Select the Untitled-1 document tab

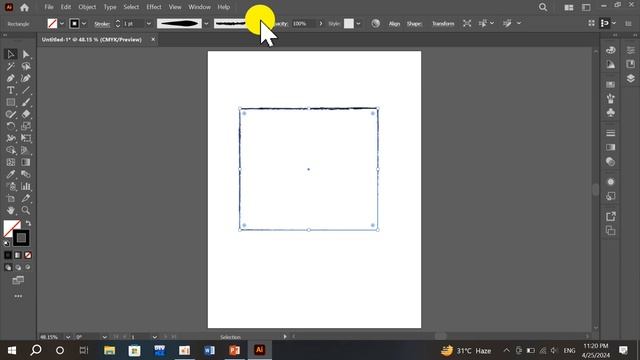click(x=92, y=40)
